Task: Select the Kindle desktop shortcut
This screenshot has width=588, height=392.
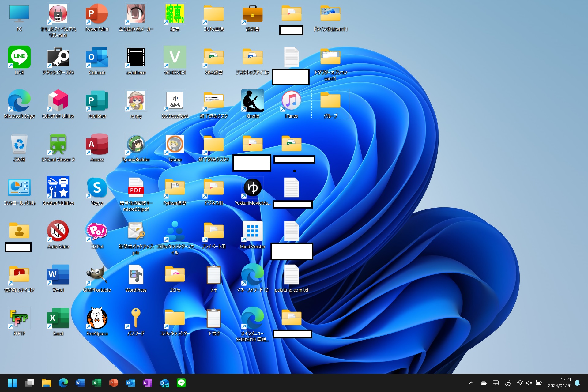Action: pyautogui.click(x=252, y=101)
